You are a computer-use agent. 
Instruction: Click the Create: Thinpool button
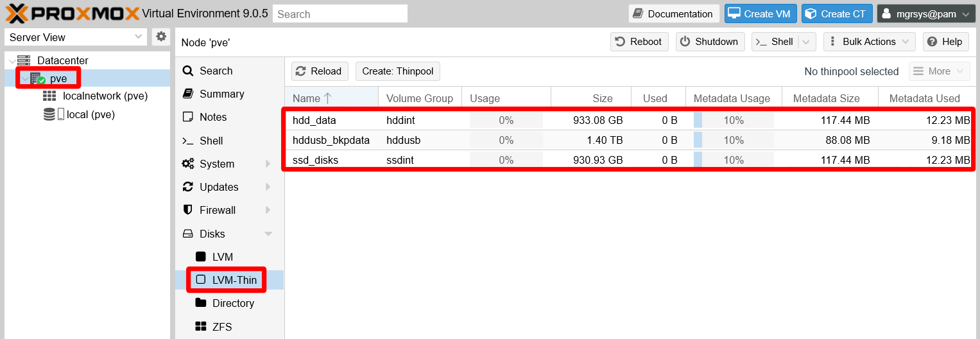[397, 71]
